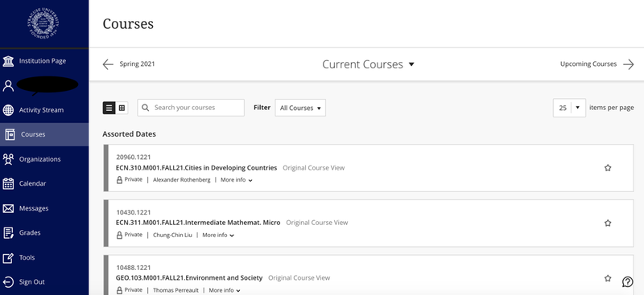Open the items per page dropdown
Screen dimensions: 644x295
tap(569, 108)
